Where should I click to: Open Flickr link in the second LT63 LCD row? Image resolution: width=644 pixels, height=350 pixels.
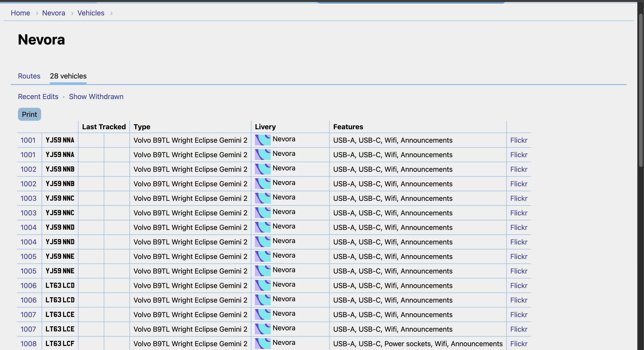point(519,300)
